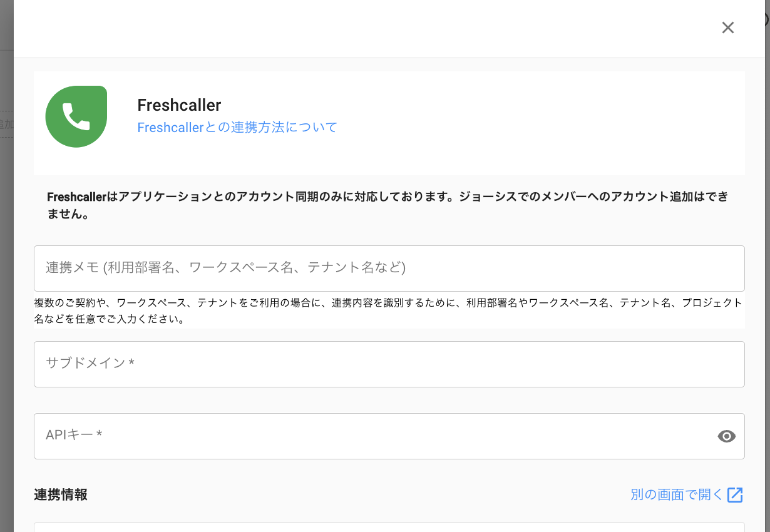
Task: Click the Freshcaller title heading
Action: (179, 105)
